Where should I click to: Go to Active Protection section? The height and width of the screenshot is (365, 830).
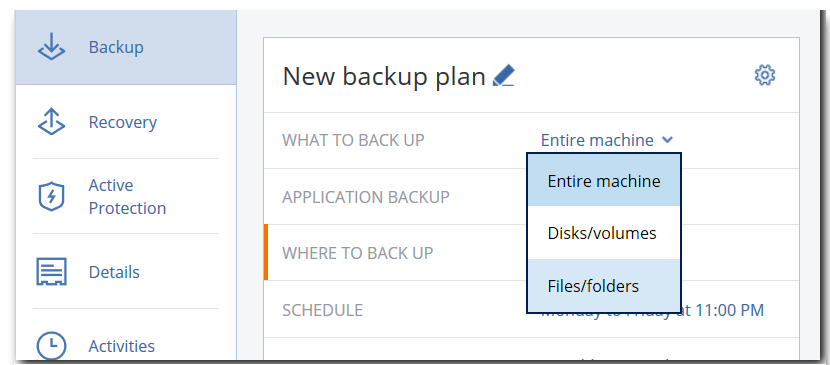point(126,197)
